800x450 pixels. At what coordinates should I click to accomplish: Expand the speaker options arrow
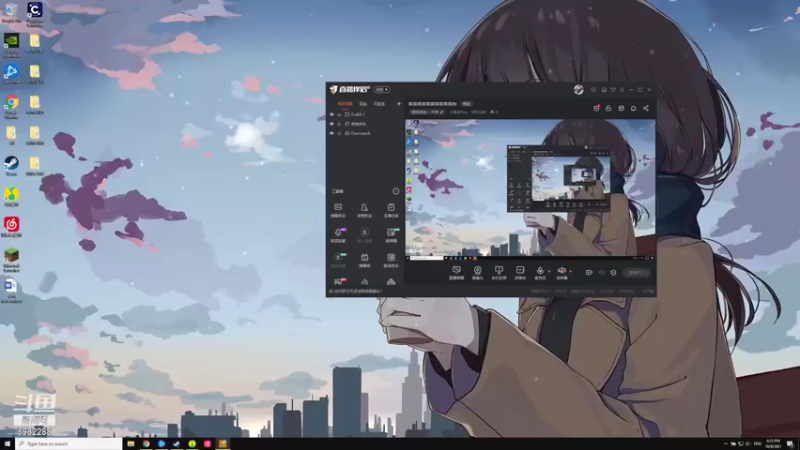click(570, 271)
